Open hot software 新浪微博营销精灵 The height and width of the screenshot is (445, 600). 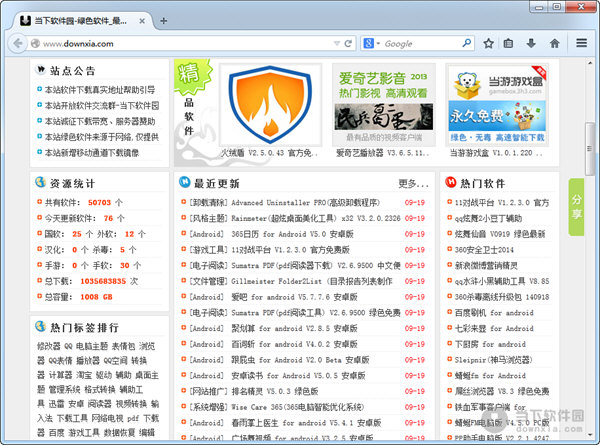coord(486,266)
